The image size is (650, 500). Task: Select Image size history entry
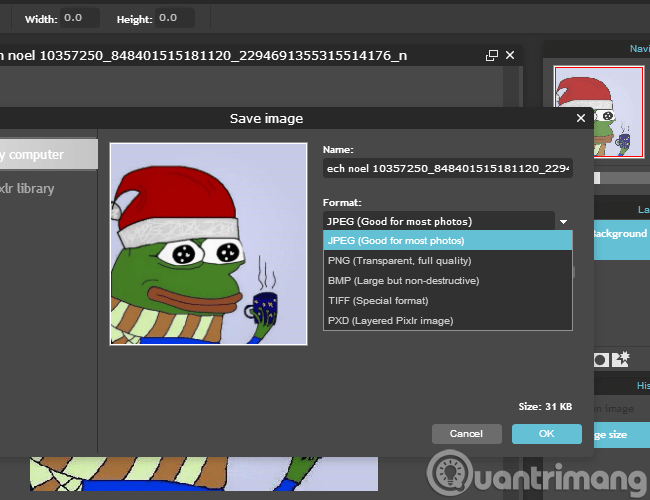[622, 434]
